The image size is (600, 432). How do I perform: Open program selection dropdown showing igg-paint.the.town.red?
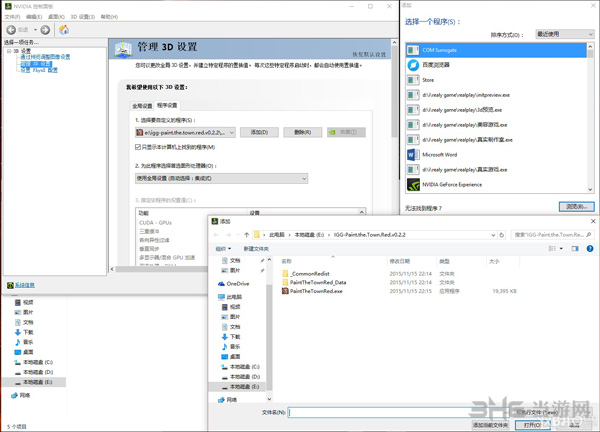185,132
